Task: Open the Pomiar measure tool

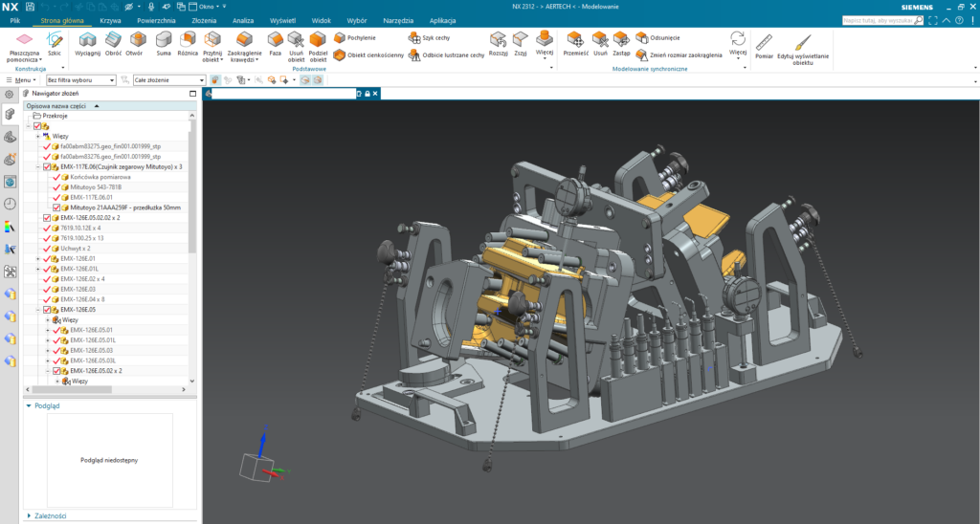Action: [x=764, y=45]
